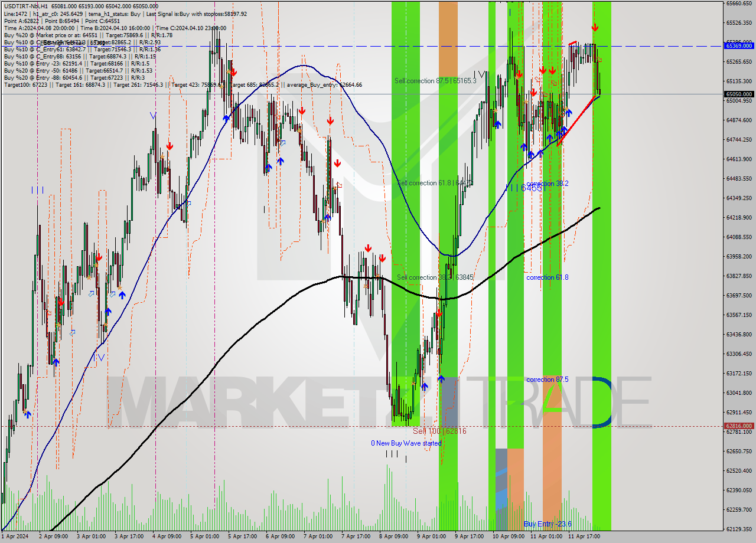The image size is (756, 543).
Task: Click the '10 Apr 09:00' time axis label
Action: [x=509, y=537]
